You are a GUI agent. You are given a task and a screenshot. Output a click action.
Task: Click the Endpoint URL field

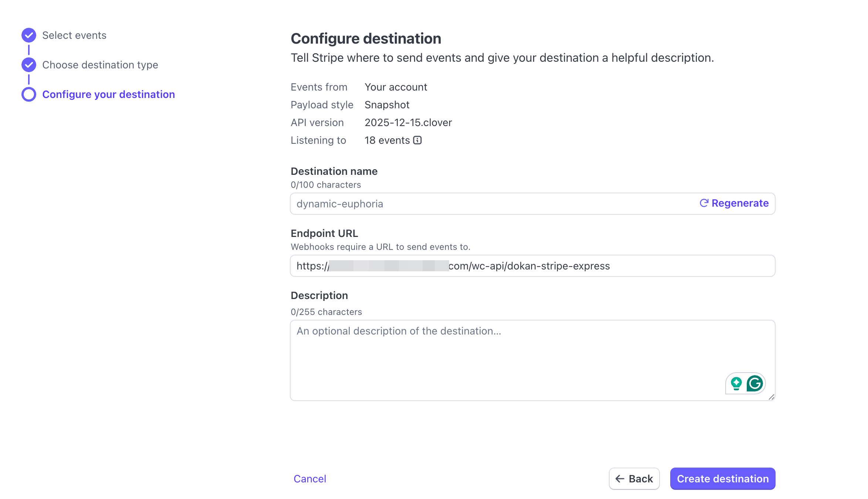(x=481, y=266)
